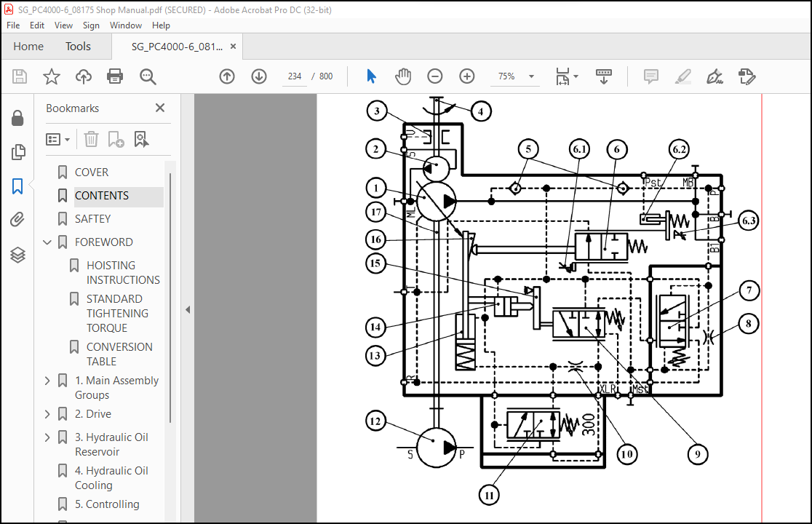Click the upload to cloud icon
Screen dimensions: 812x524
pos(84,76)
